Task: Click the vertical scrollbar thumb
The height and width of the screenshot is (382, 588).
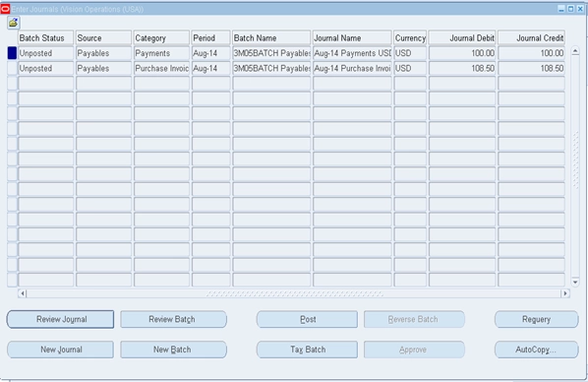Action: pyautogui.click(x=575, y=159)
